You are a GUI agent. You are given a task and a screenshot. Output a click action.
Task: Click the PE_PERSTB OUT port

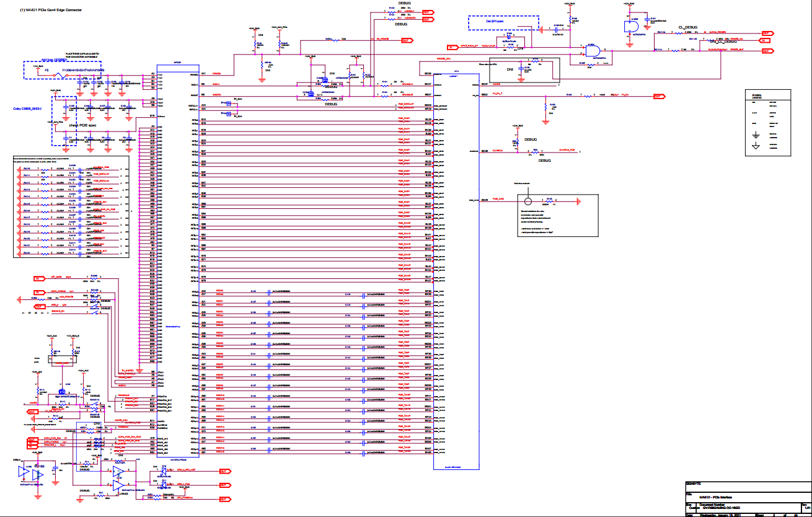(407, 40)
